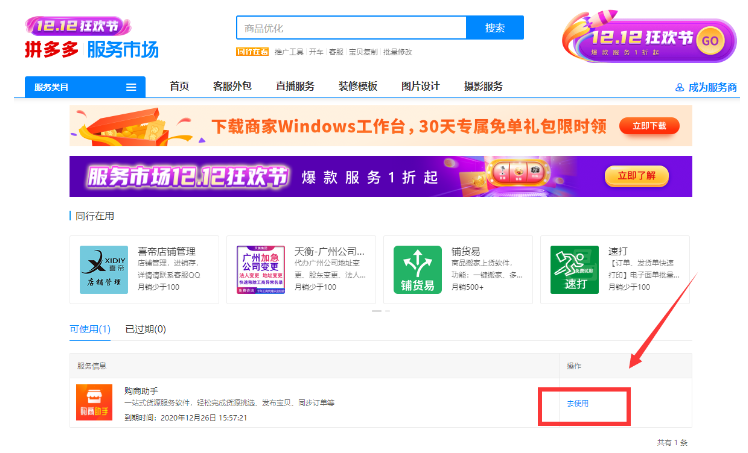Viewport: 748px width, 453px height.
Task: Switch to the 已过期(0) tab
Action: [x=145, y=329]
